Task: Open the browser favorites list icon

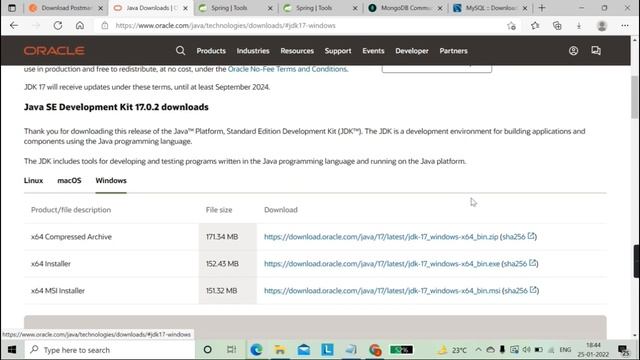Action: [x=535, y=26]
